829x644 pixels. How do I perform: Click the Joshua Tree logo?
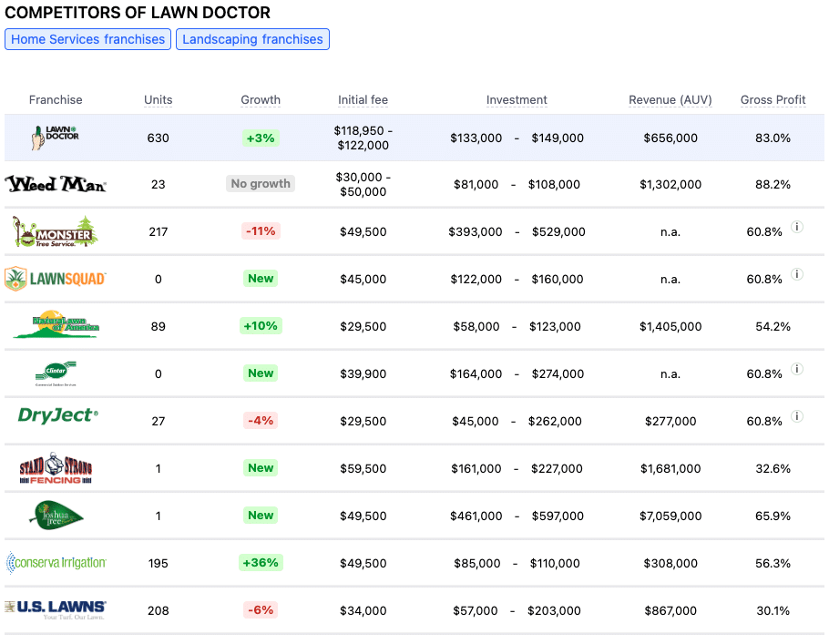[56, 515]
